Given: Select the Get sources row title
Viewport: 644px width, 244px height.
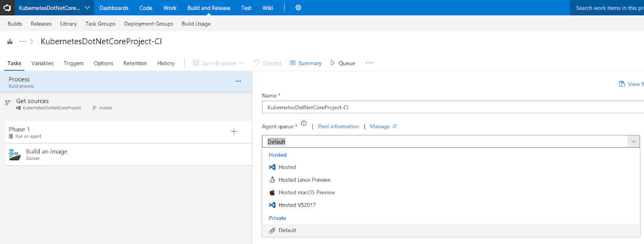Looking at the screenshot, I should click(32, 101).
